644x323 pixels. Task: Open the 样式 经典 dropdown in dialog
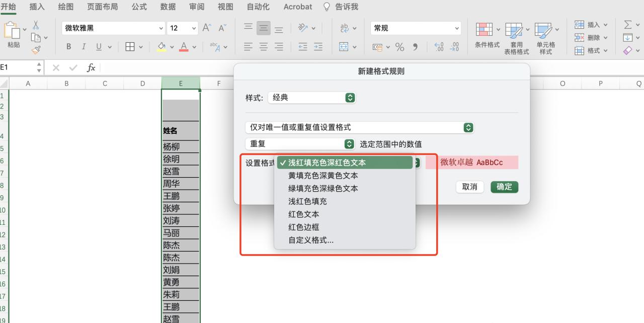pos(311,98)
